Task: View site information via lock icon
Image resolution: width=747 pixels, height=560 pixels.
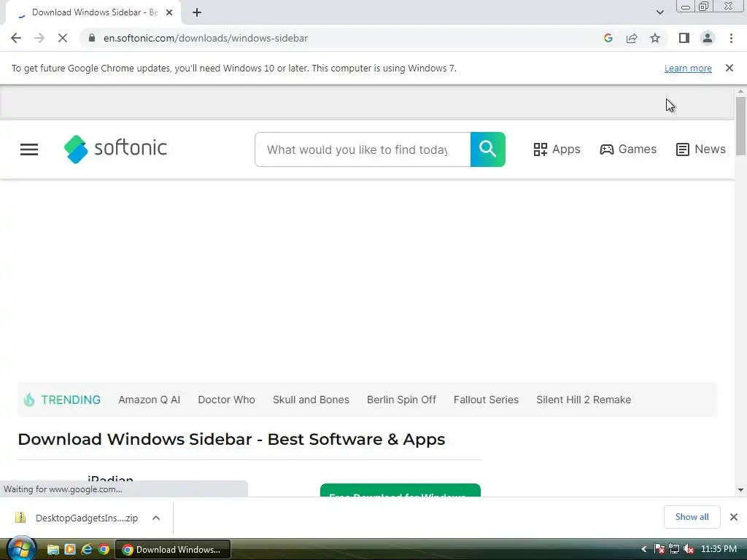Action: (x=92, y=38)
